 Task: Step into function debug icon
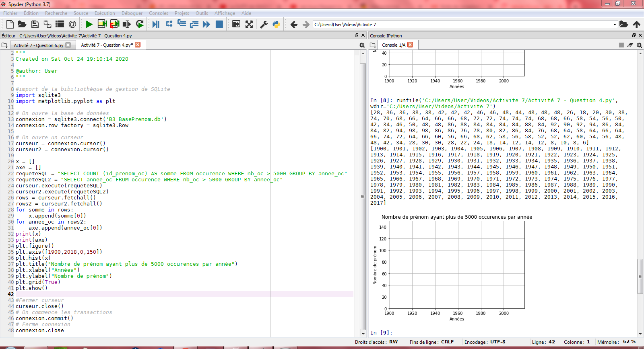[x=182, y=24]
